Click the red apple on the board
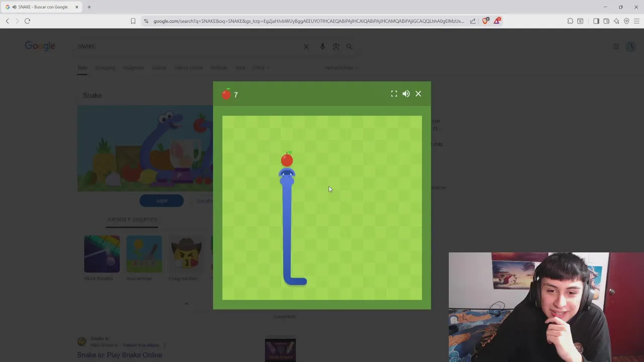Screen dimensions: 644x362 (x=287, y=159)
